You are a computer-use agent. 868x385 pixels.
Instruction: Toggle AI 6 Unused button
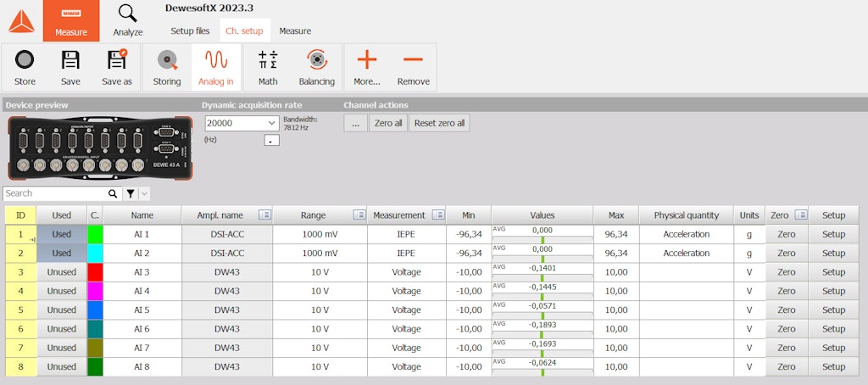click(61, 328)
